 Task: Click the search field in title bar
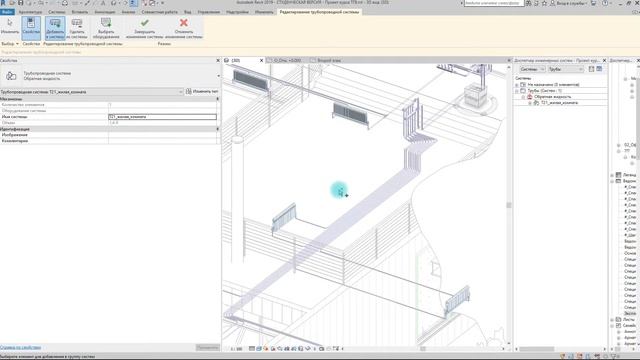coord(494,3)
